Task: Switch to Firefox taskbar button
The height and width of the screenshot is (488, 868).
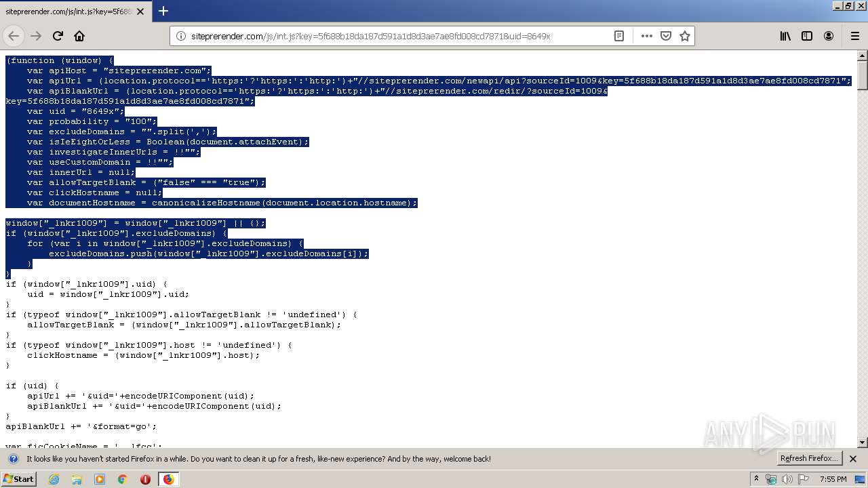Action: click(x=168, y=479)
